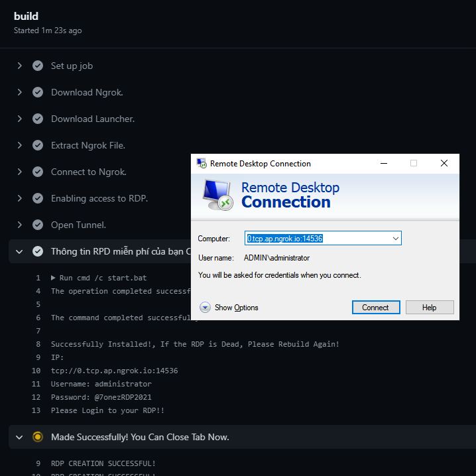Click the in-progress spinner icon for Made Successfully

[x=38, y=437]
